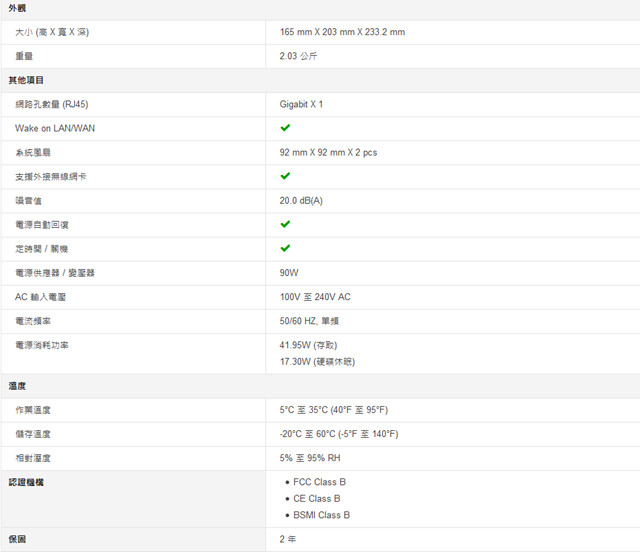This screenshot has height=552, width=640.
Task: Click the 2.03 公斤 weight value
Action: point(298,56)
